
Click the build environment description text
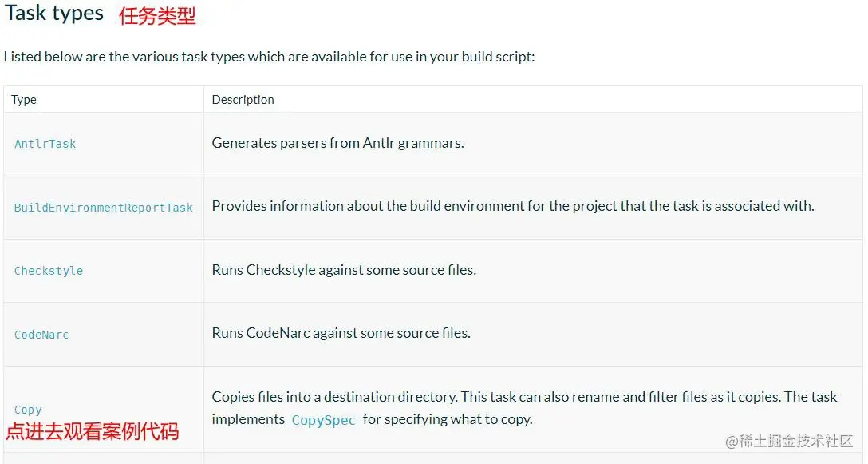[513, 206]
